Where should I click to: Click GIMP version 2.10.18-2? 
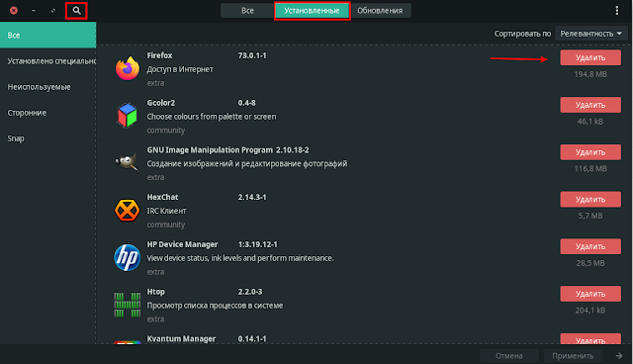tap(293, 150)
